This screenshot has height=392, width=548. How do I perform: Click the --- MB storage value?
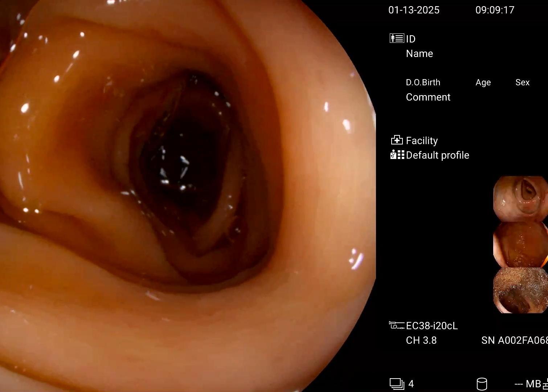pos(528,384)
